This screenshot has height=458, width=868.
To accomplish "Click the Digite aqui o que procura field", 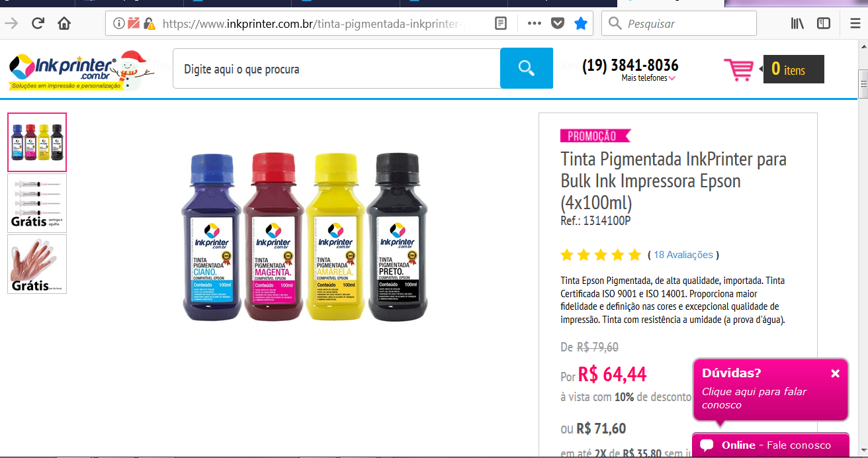I will 336,68.
